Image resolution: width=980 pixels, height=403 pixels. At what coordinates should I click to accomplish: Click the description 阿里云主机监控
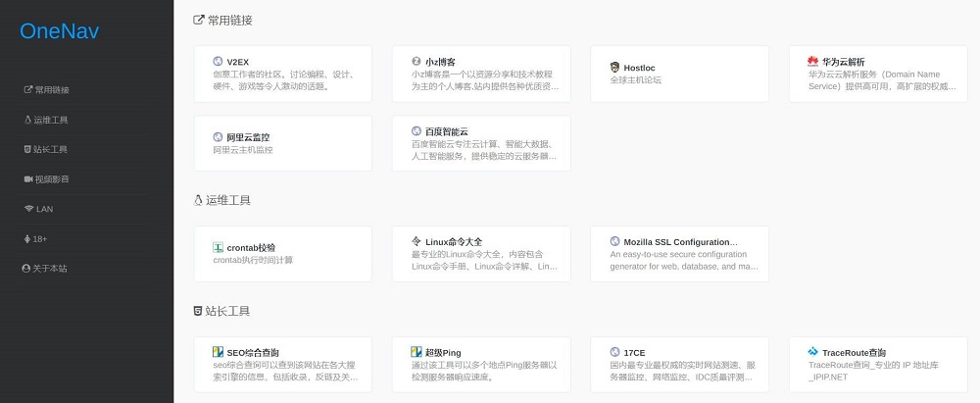(242, 150)
